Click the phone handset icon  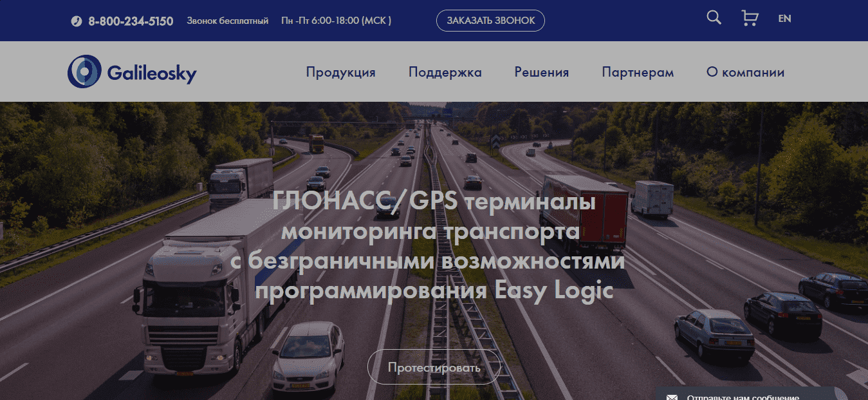coord(77,21)
